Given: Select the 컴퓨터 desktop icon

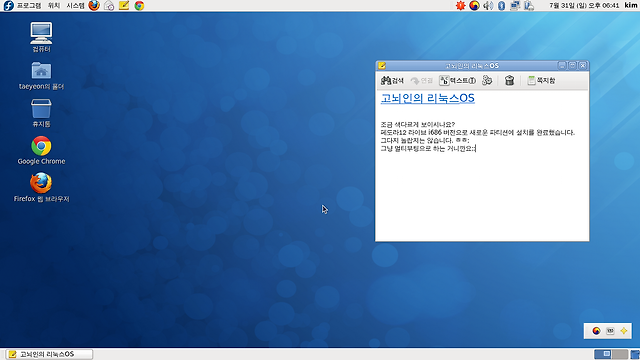Looking at the screenshot, I should point(41,37).
